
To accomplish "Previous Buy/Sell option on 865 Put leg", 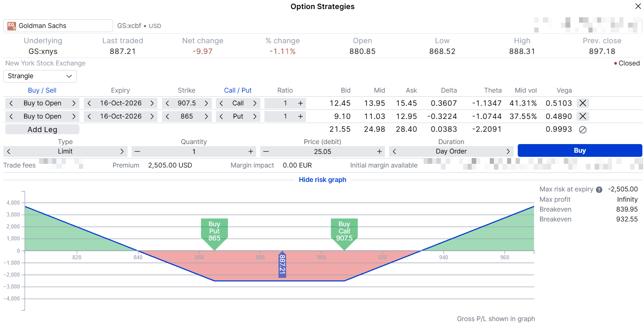I will tap(11, 116).
